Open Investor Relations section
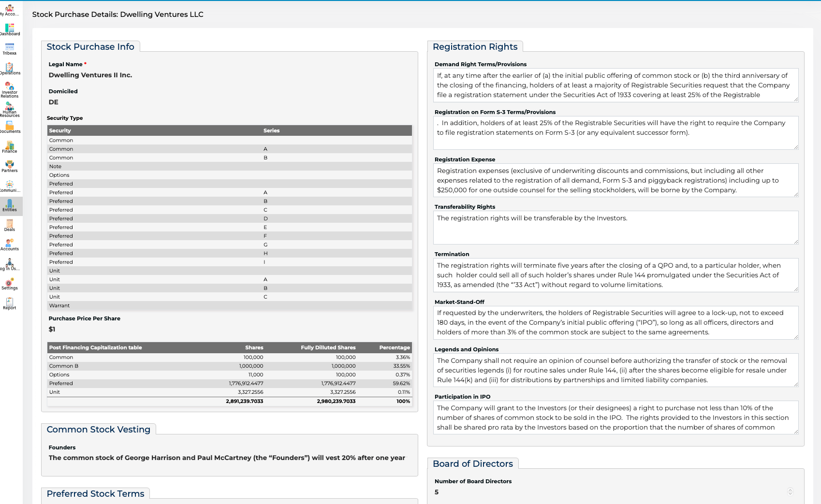This screenshot has width=821, height=504. [x=10, y=89]
